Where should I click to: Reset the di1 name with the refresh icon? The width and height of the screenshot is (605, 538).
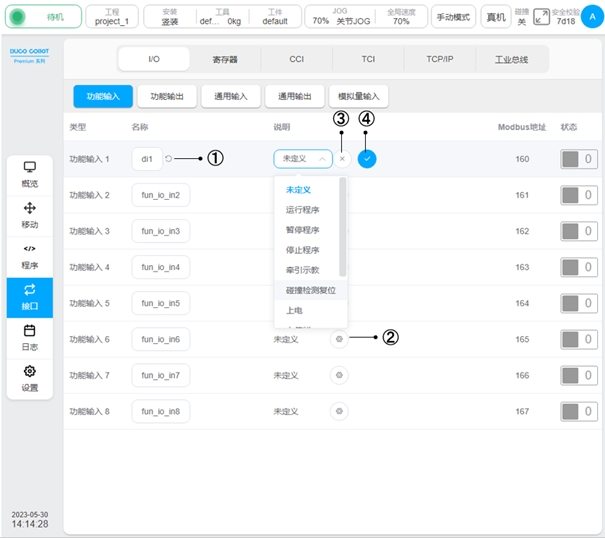tap(169, 158)
